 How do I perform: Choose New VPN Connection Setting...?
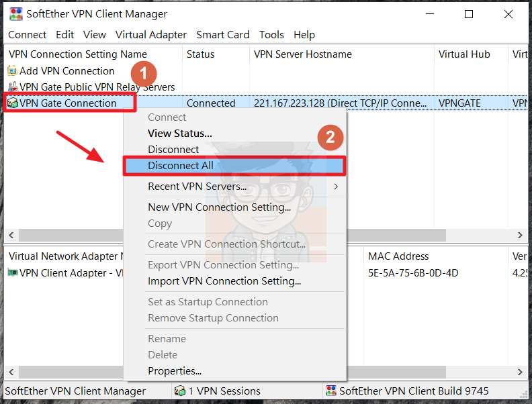click(235, 207)
